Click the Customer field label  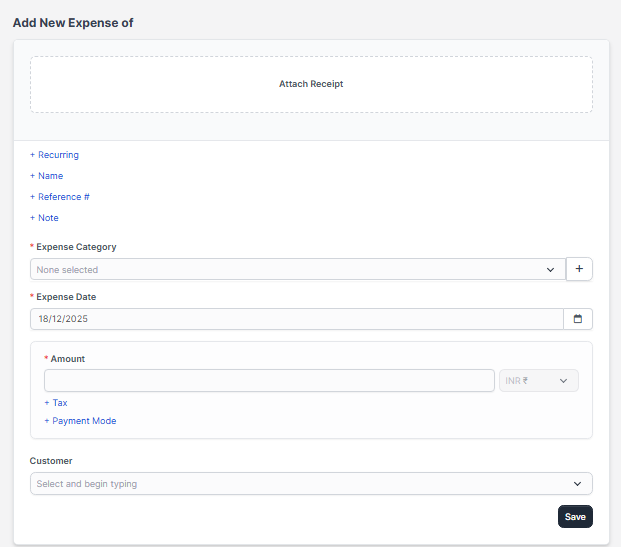[51, 461]
